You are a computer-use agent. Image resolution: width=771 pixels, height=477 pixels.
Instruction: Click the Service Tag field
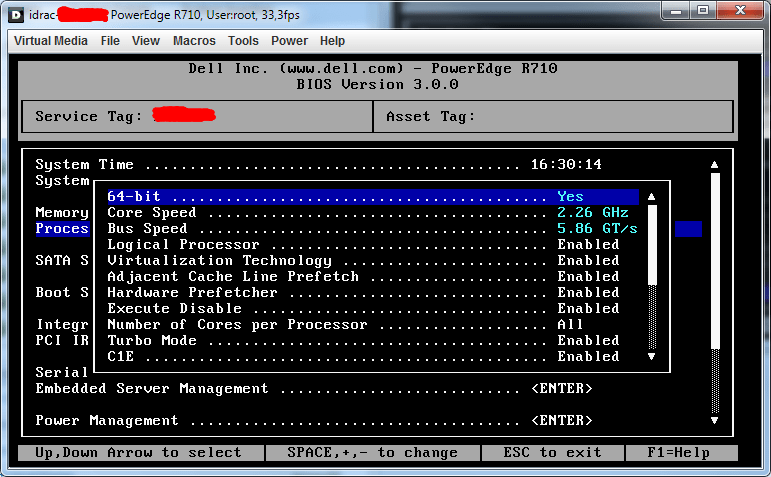click(x=197, y=117)
